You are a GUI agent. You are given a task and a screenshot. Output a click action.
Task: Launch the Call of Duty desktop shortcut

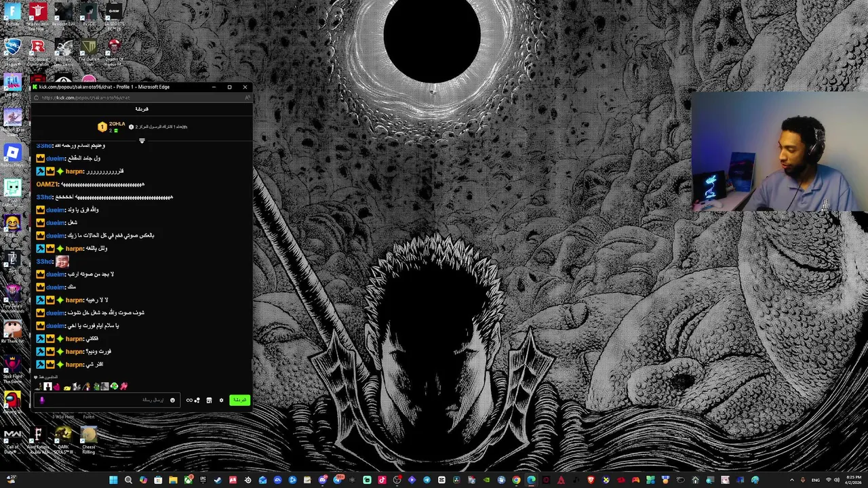tap(12, 439)
